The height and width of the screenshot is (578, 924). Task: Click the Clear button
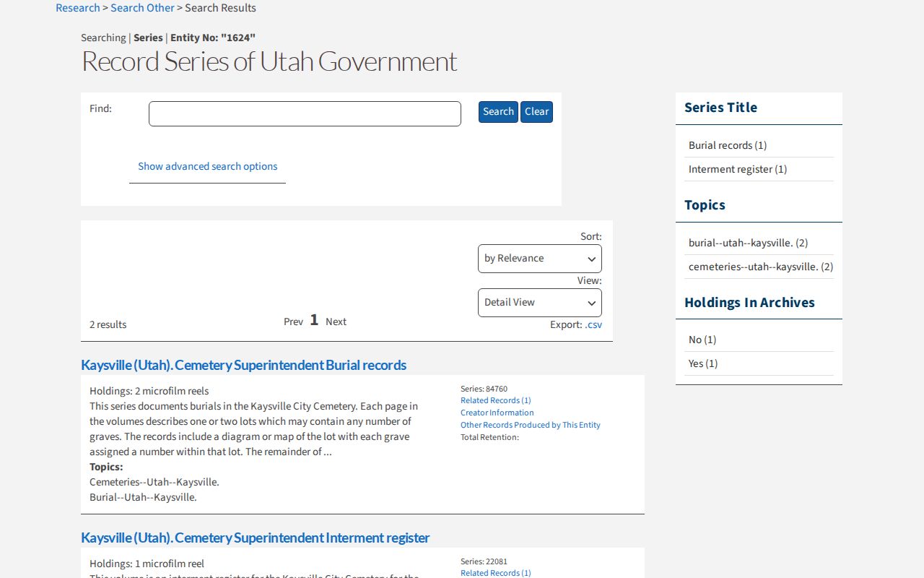536,112
